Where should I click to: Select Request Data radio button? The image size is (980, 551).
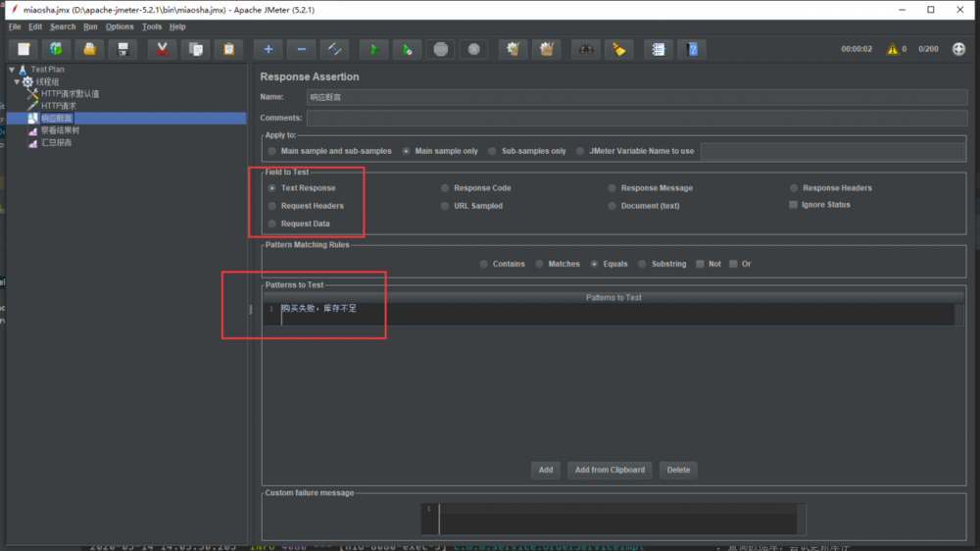[271, 224]
